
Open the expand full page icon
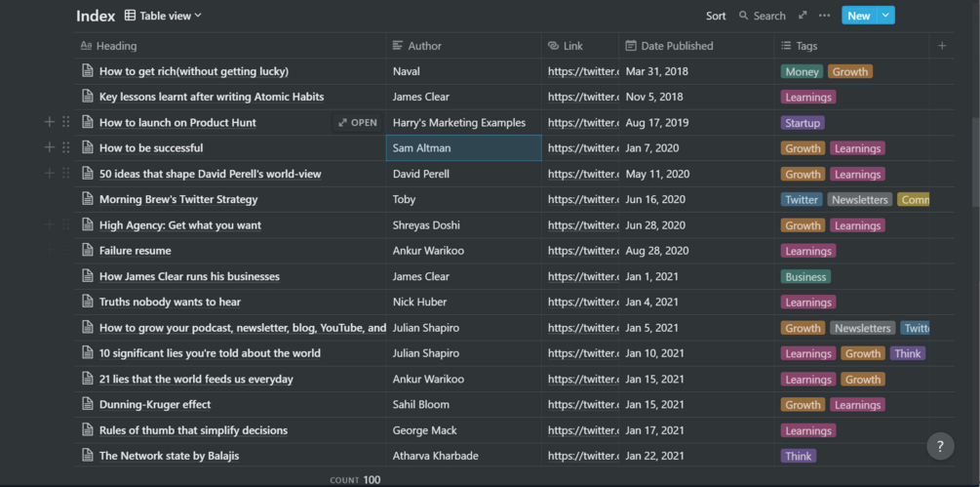click(803, 16)
